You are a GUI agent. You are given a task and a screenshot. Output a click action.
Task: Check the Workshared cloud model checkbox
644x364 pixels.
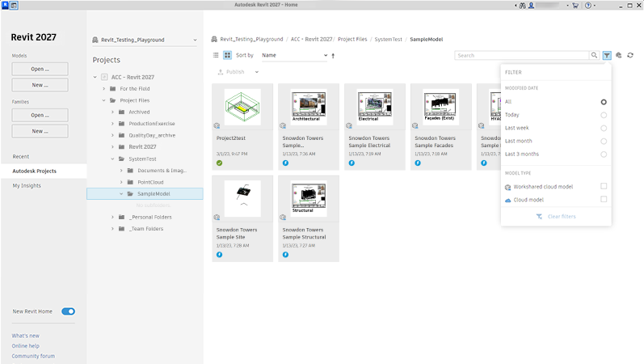(x=604, y=186)
